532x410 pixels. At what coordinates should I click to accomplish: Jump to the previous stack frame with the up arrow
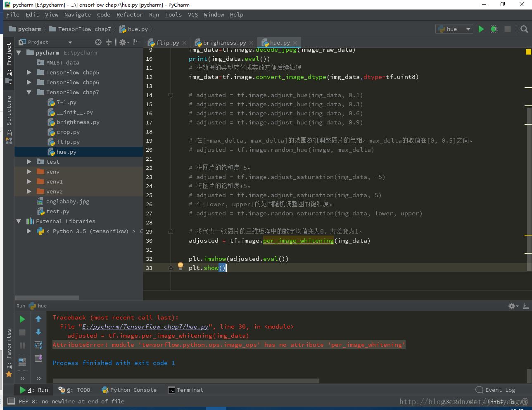click(38, 319)
